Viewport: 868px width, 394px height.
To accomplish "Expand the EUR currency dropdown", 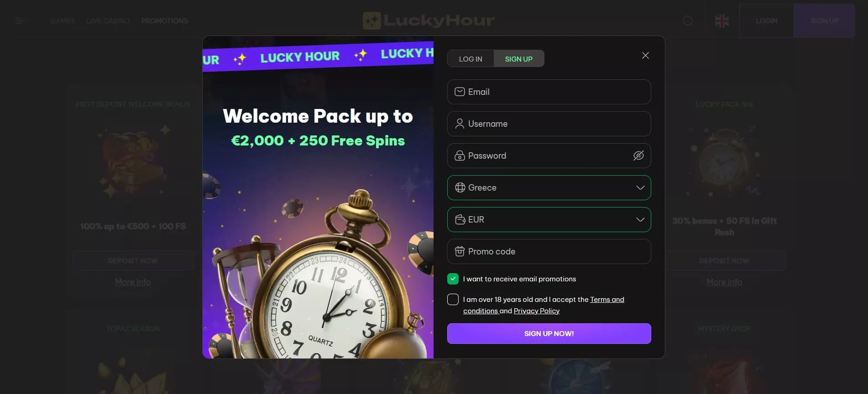I will click(549, 219).
